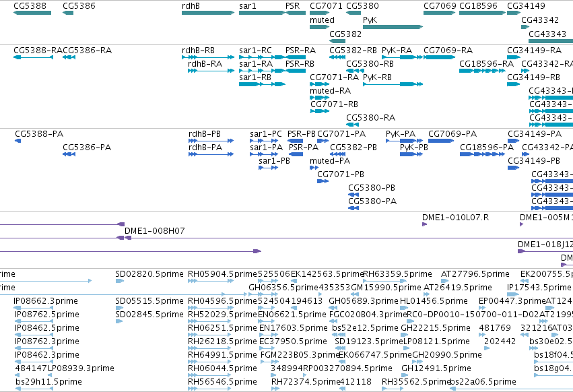Open the CG5382-PB protein label
Viewport: 573px width, 392px height.
pyautogui.click(x=353, y=148)
